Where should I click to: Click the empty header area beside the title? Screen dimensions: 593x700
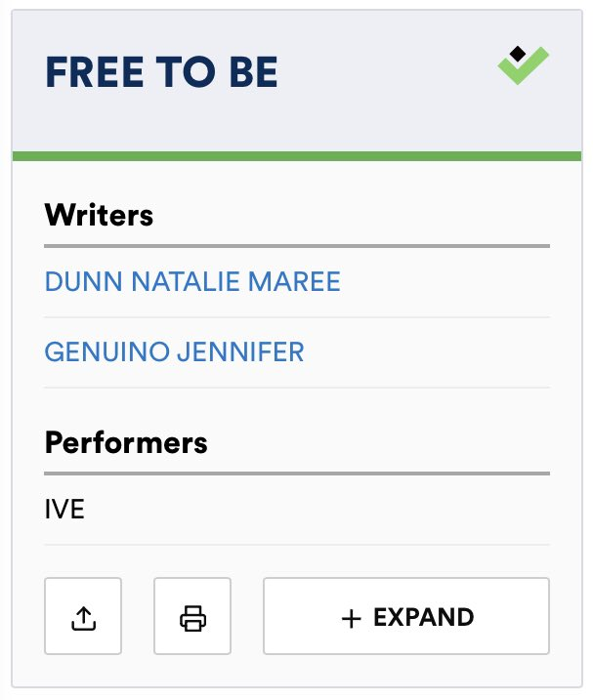(x=391, y=73)
